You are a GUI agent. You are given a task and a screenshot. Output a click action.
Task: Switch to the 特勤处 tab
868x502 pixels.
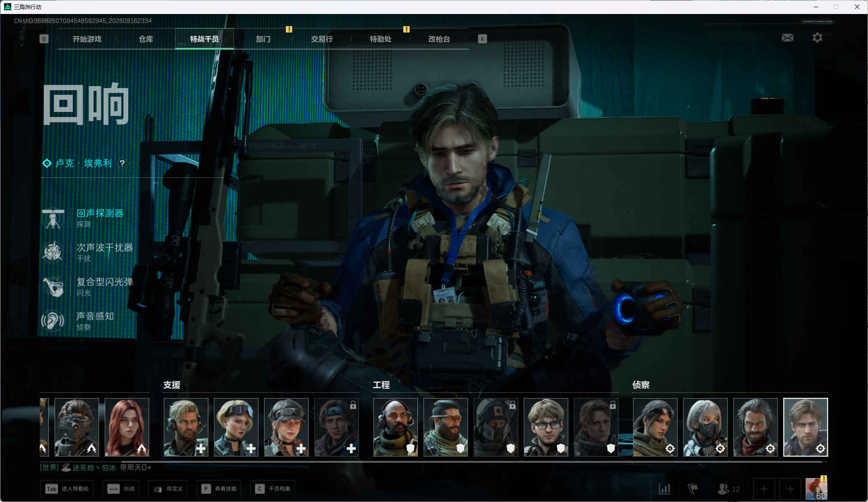pyautogui.click(x=381, y=39)
